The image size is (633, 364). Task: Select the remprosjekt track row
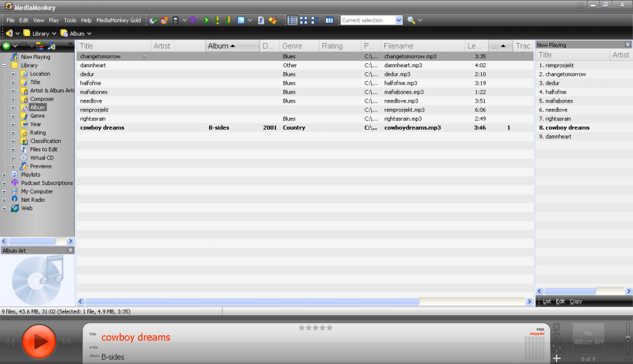[305, 110]
